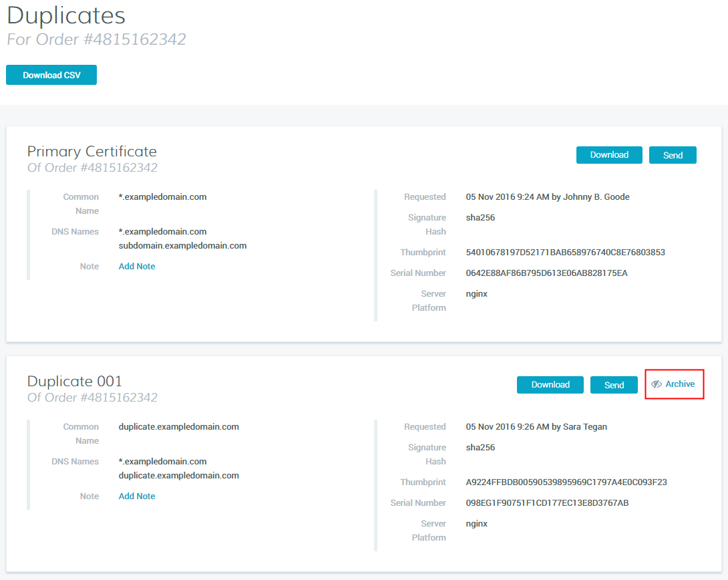The height and width of the screenshot is (580, 728).
Task: Click the request line by Johnny B. Goode
Action: click(548, 196)
